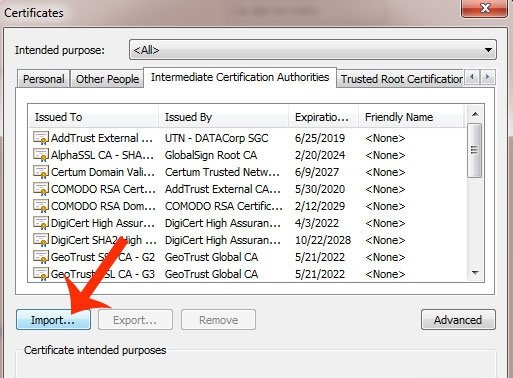Click issuer Certum Trusted Netw...
The image size is (513, 378).
tap(222, 172)
